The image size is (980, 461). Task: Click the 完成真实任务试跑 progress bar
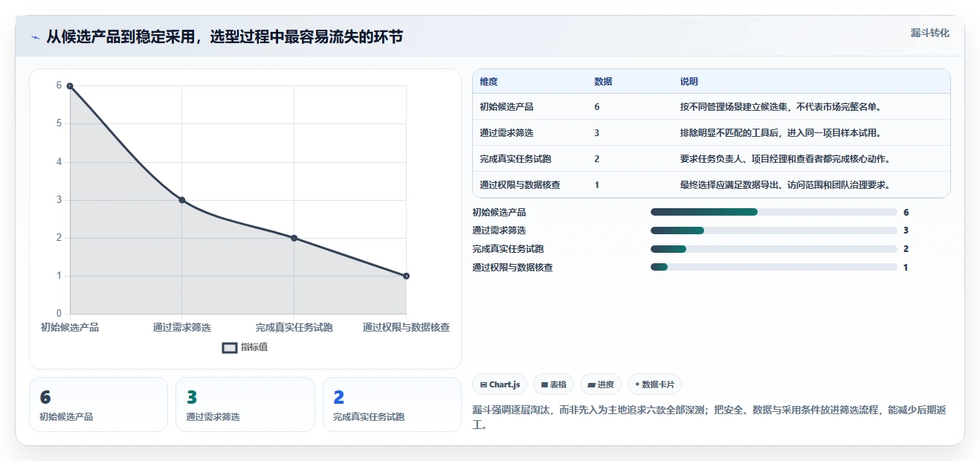point(774,249)
